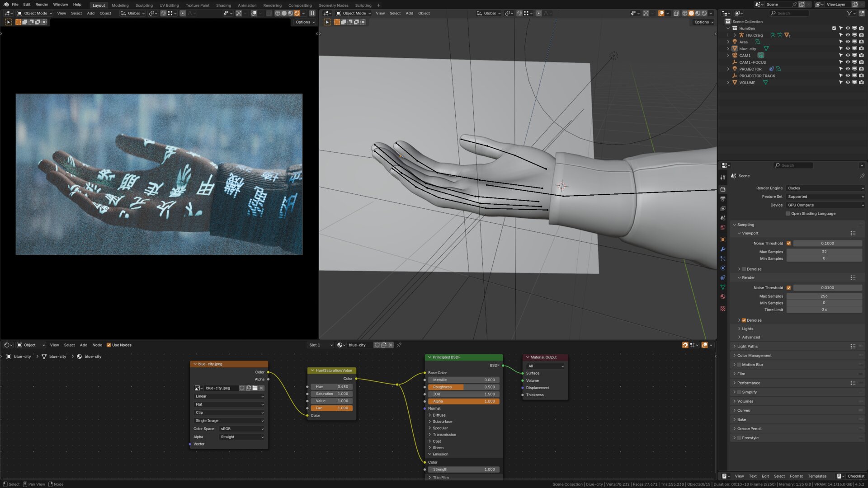The image size is (868, 488).
Task: Adjust the Alpha slider on Principled BSDF
Action: pyautogui.click(x=463, y=401)
